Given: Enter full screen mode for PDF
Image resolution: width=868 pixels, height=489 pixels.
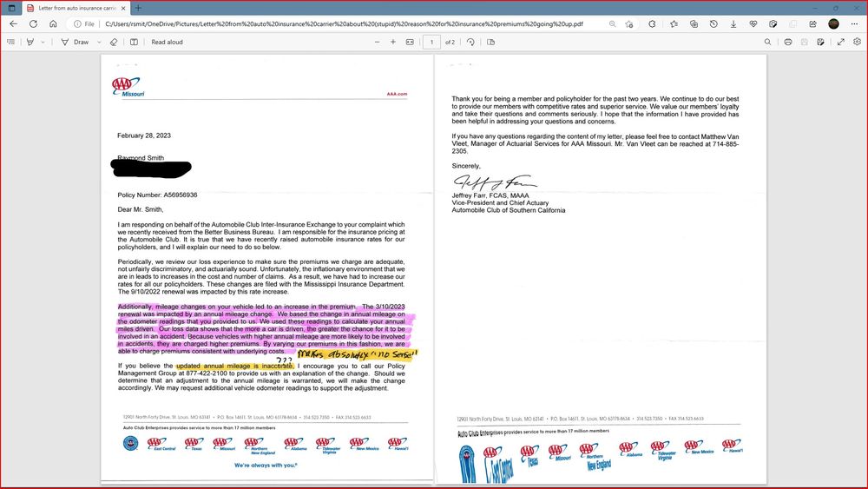Looking at the screenshot, I should (x=841, y=42).
